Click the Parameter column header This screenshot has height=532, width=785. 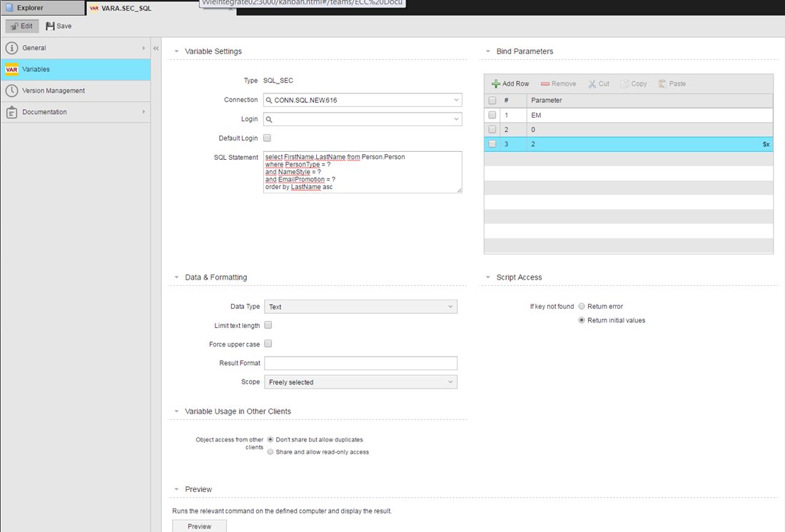point(650,101)
